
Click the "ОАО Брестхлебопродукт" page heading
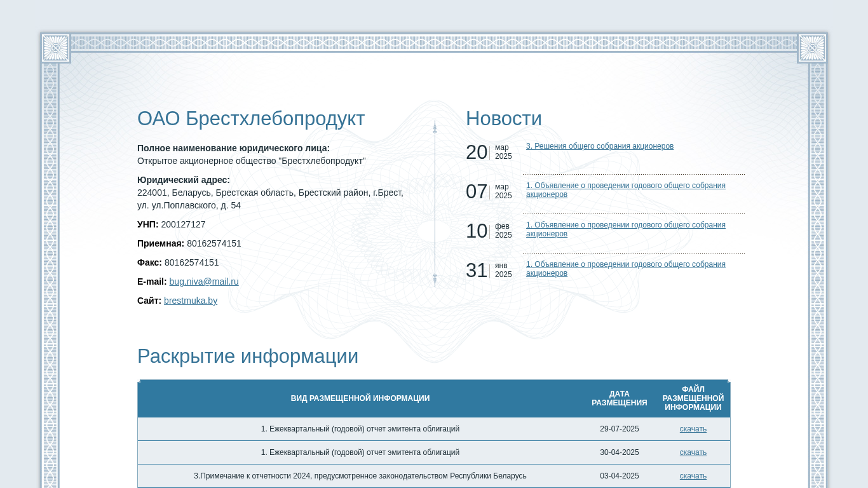pyautogui.click(x=251, y=119)
